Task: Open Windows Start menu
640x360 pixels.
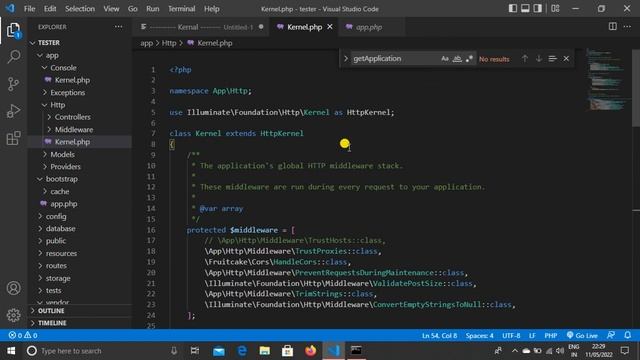Action: (11, 351)
